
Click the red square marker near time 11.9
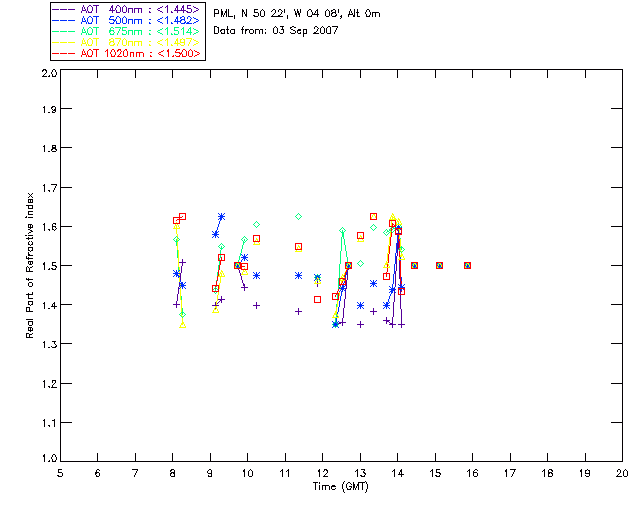click(318, 300)
